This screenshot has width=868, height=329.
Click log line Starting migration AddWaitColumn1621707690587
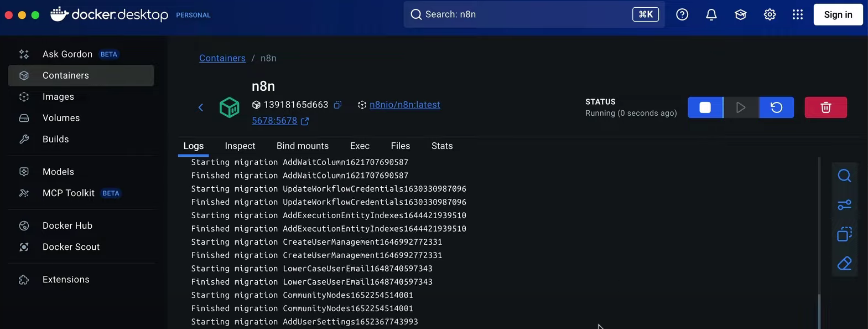[300, 162]
